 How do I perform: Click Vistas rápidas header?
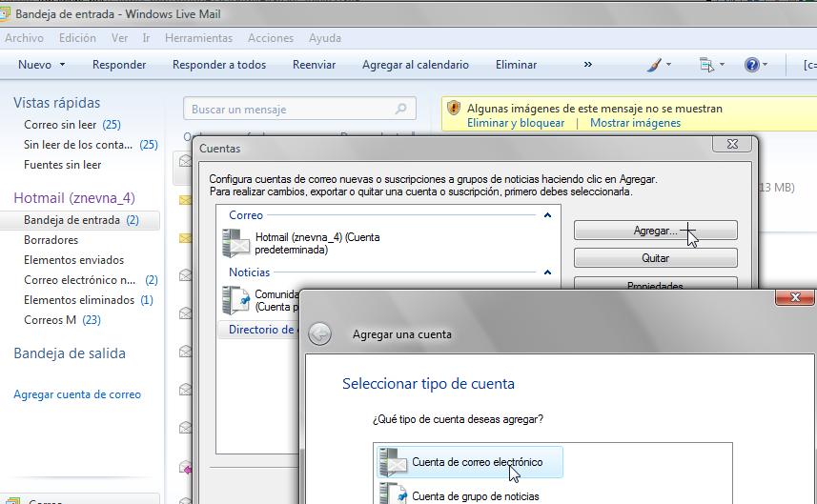pyautogui.click(x=57, y=103)
